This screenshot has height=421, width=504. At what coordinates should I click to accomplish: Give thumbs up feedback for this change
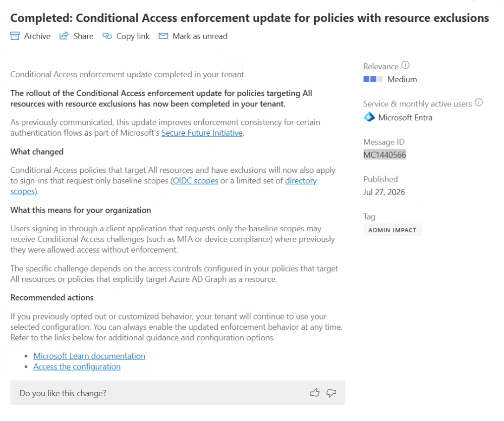tap(315, 393)
